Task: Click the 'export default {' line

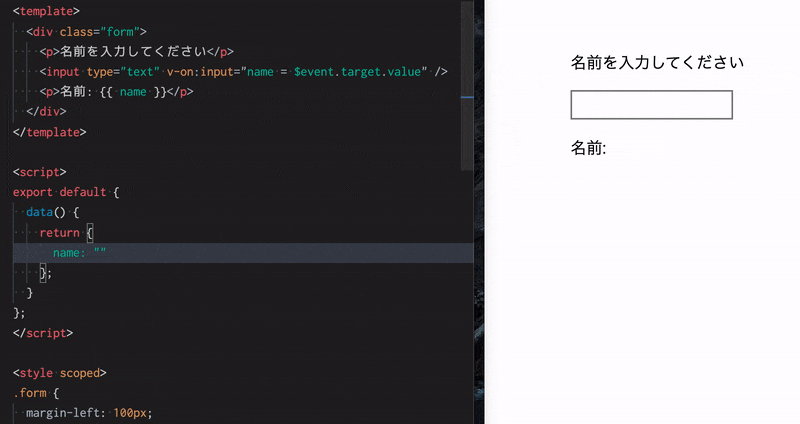Action: [66, 192]
